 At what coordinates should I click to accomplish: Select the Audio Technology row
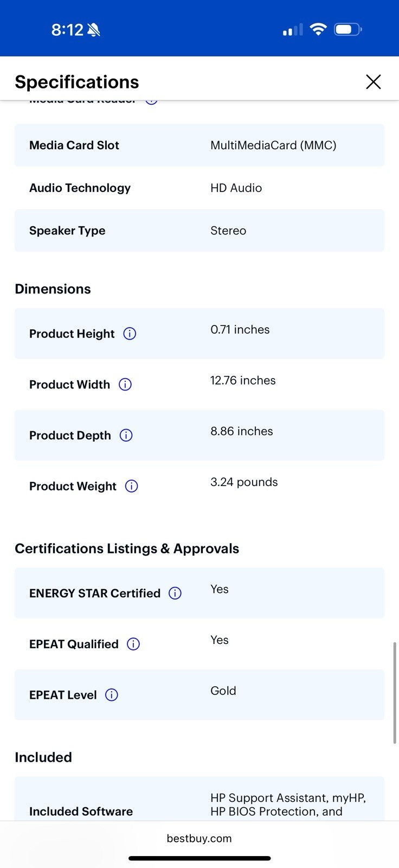coord(200,188)
